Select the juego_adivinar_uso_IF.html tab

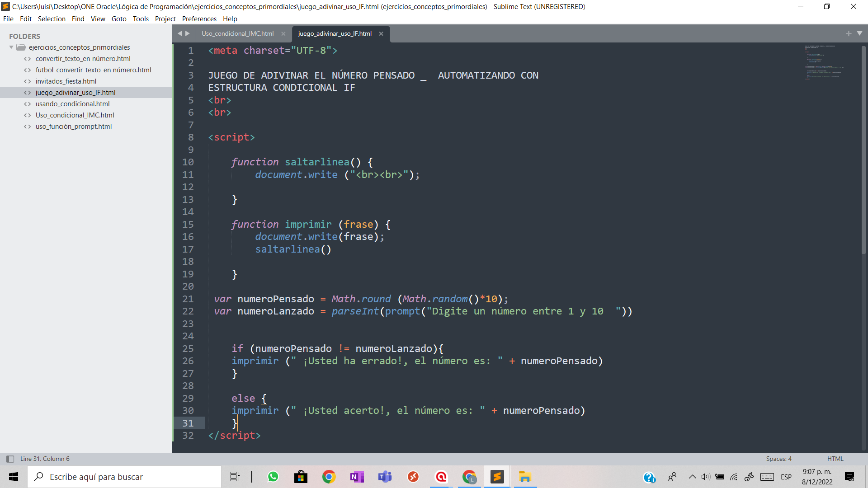pyautogui.click(x=335, y=33)
